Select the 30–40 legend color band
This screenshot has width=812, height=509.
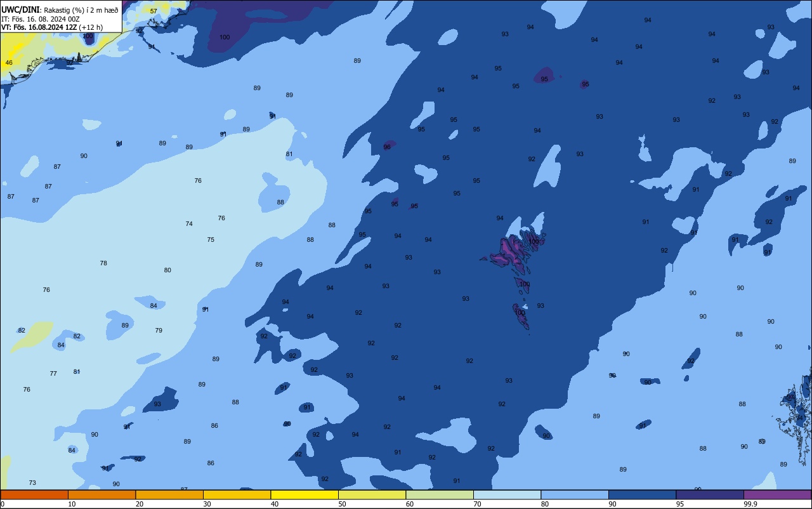(237, 494)
